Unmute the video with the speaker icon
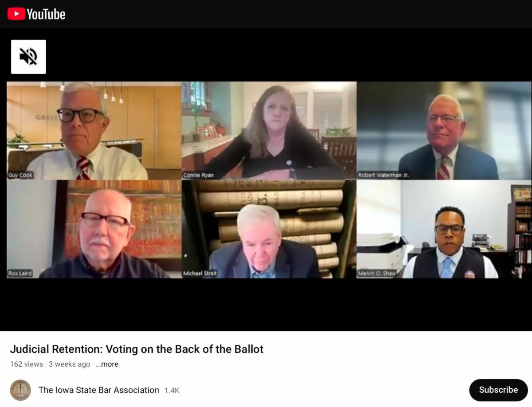The width and height of the screenshot is (532, 407). pyautogui.click(x=28, y=57)
